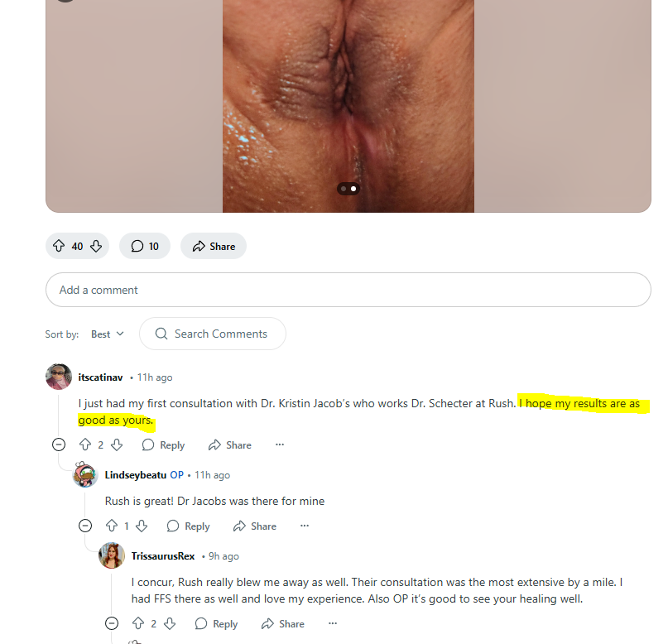Upvote the post with 40 points
The image size is (668, 644).
(59, 246)
